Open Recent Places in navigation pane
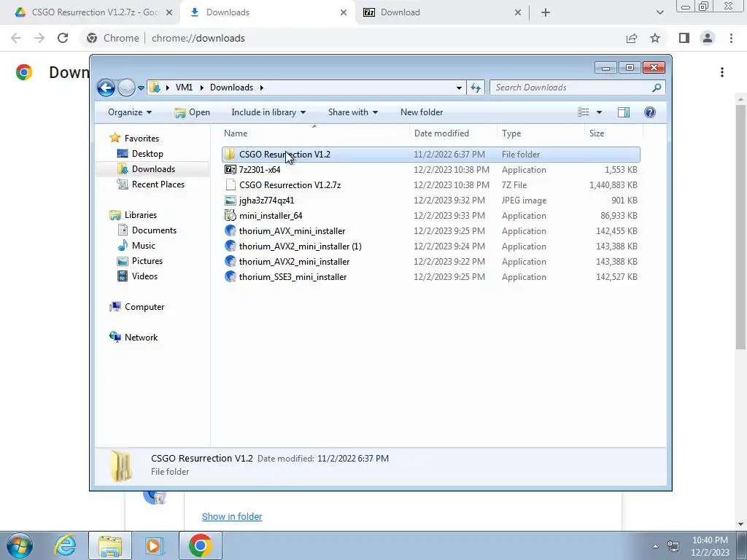Screen dimensions: 747x560 point(158,184)
